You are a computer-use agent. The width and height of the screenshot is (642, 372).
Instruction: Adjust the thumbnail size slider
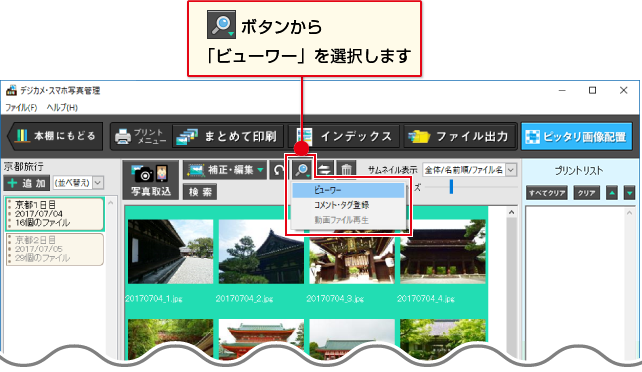[451, 187]
